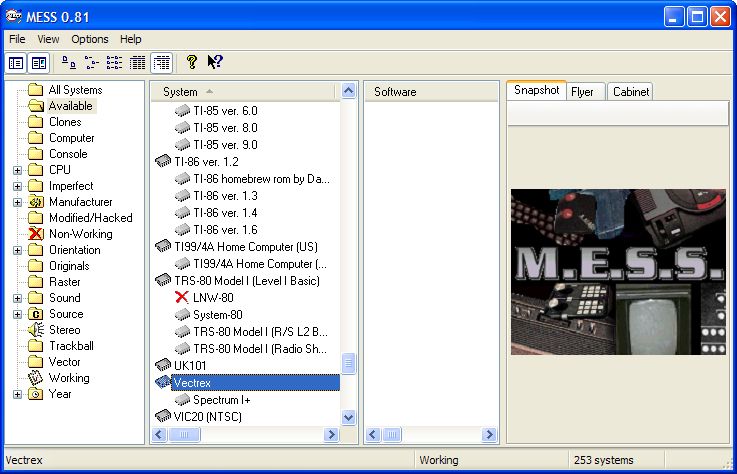
Task: Click software list horizontal scroll thumb
Action: 392,434
